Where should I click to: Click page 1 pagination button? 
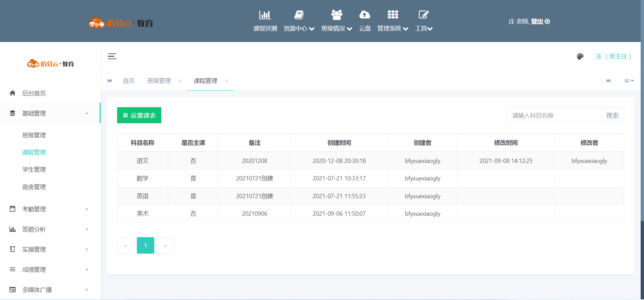(x=146, y=246)
